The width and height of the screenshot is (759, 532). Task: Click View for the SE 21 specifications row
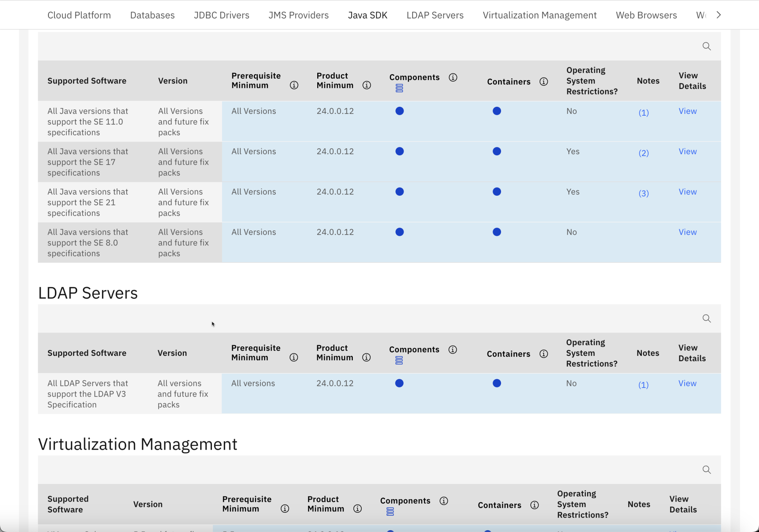(687, 192)
